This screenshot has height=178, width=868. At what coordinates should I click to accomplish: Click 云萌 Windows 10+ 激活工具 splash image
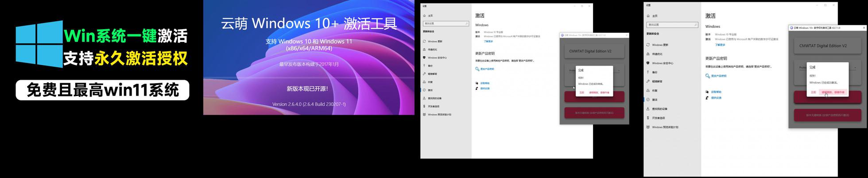click(309, 58)
